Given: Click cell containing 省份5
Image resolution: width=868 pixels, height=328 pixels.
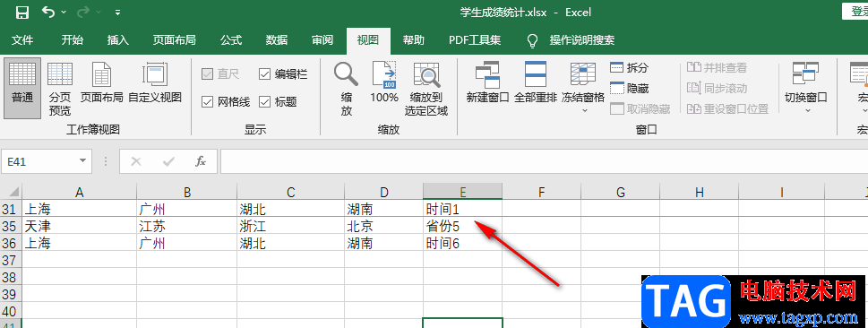Looking at the screenshot, I should [463, 226].
